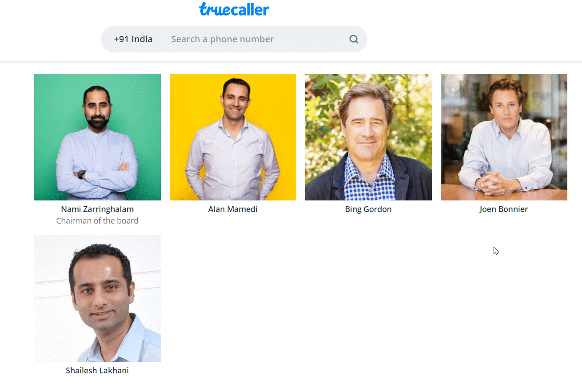
Task: Select Joen Bonnier's photo
Action: pyautogui.click(x=504, y=137)
